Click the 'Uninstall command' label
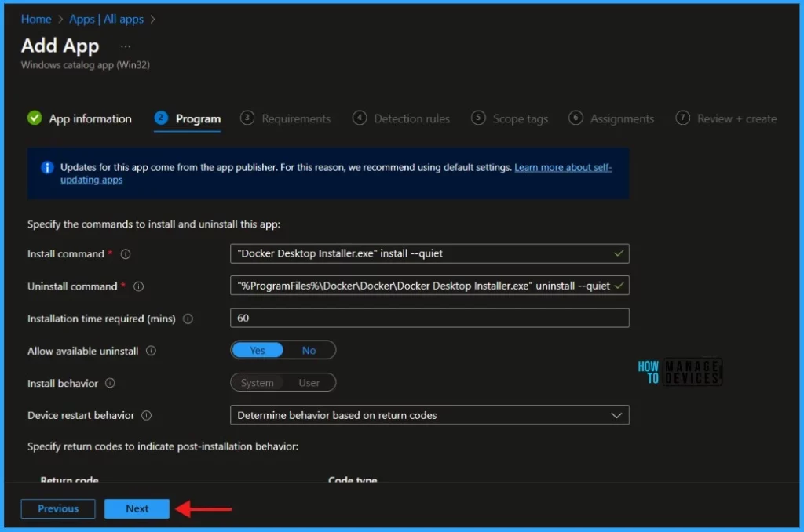Screen dimensions: 804x532 pos(72,286)
